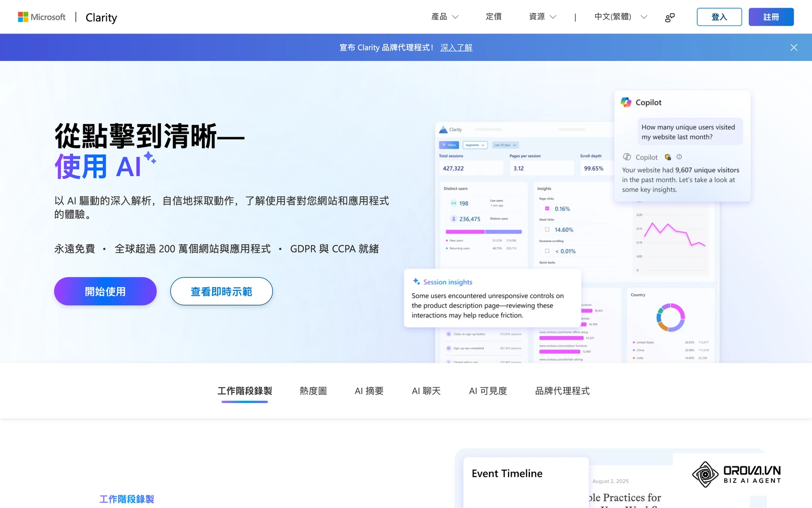812x508 pixels.
Task: Open the AI 可見度 tab
Action: (488, 391)
